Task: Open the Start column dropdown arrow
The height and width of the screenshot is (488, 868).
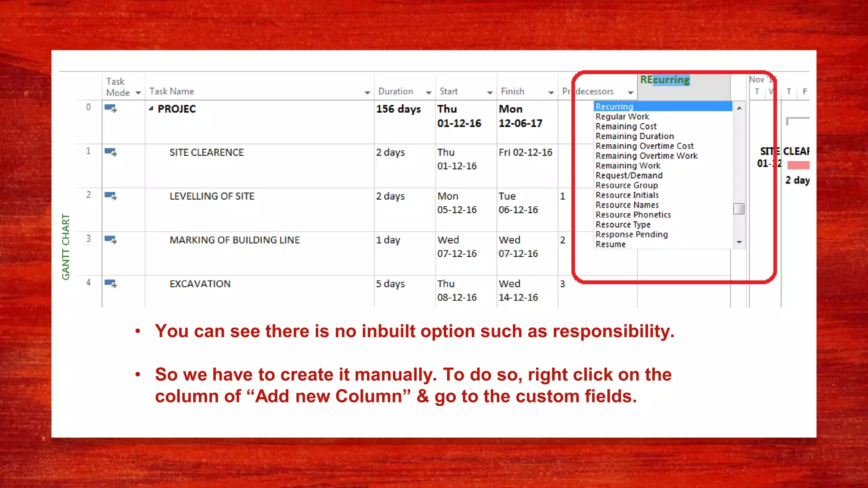Action: (x=490, y=92)
